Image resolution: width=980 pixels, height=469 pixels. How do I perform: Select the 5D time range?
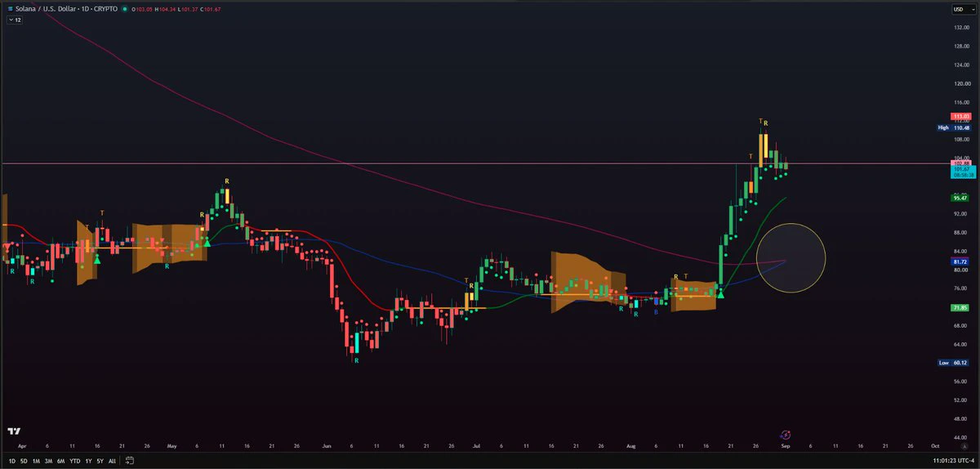coord(24,461)
